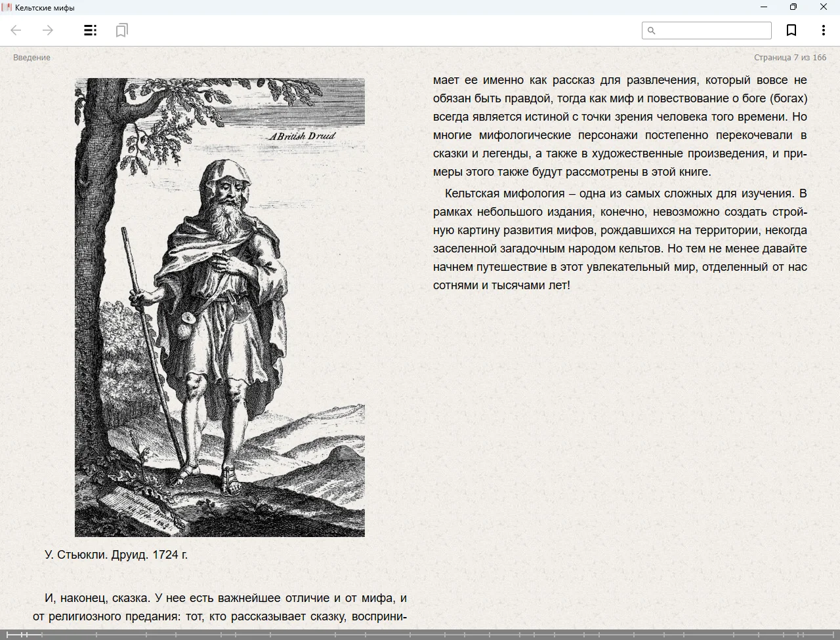840x640 pixels.
Task: Open the table of contents list
Action: coord(91,30)
